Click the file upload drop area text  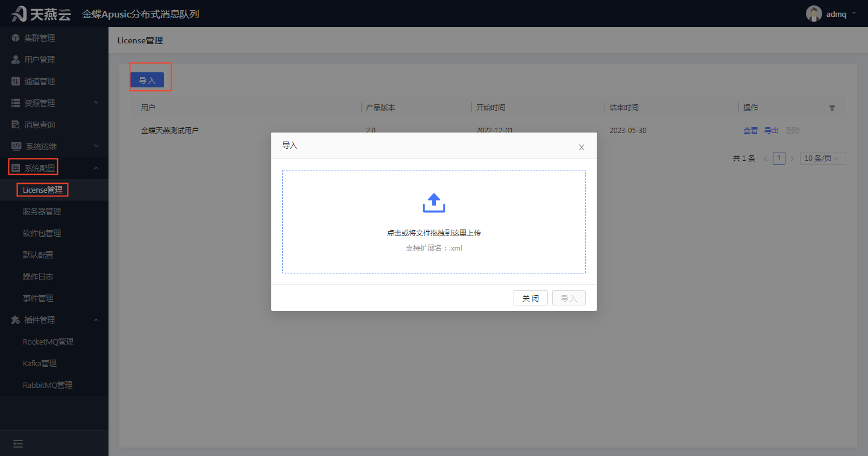tap(434, 233)
